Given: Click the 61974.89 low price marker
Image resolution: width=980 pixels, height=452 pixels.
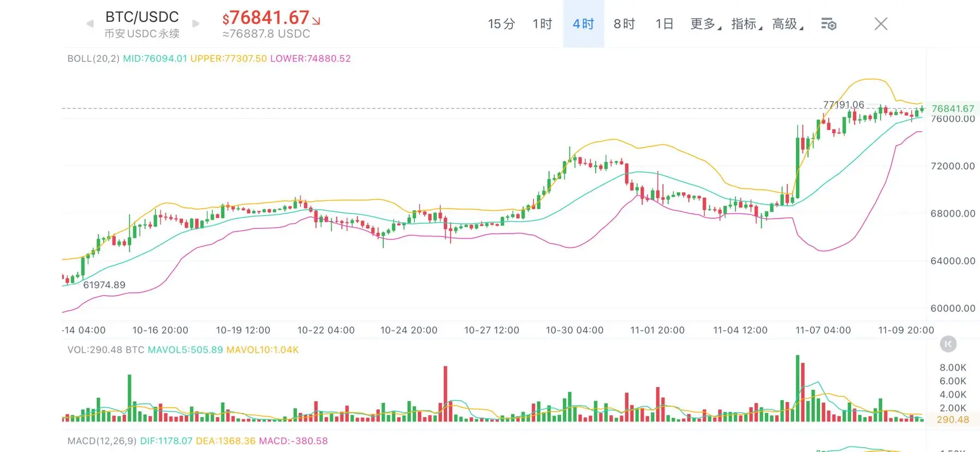Looking at the screenshot, I should (x=104, y=285).
